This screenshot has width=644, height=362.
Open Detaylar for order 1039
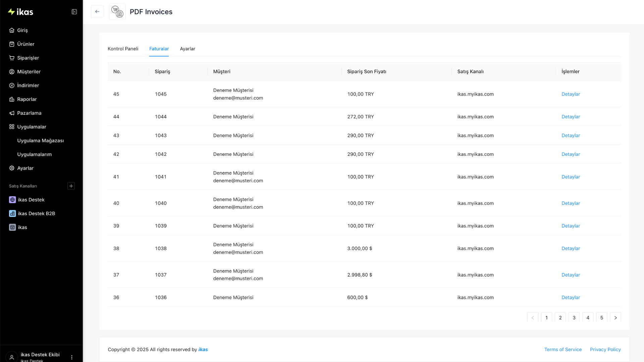tap(571, 226)
